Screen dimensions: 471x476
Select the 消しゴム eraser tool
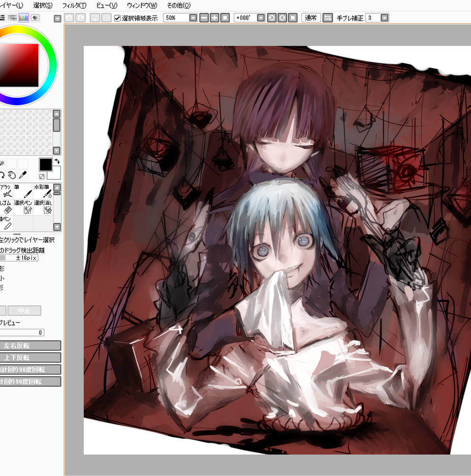[x=6, y=207]
